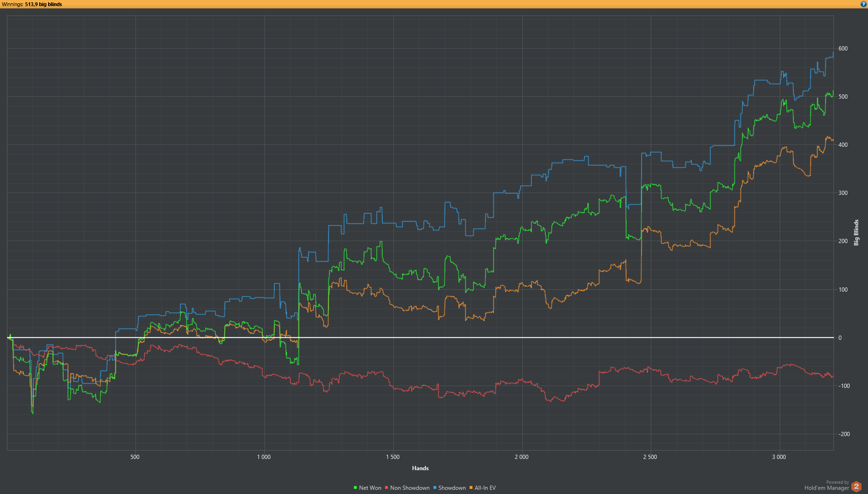868x494 pixels.
Task: Click the blue help question mark icon
Action: [863, 4]
